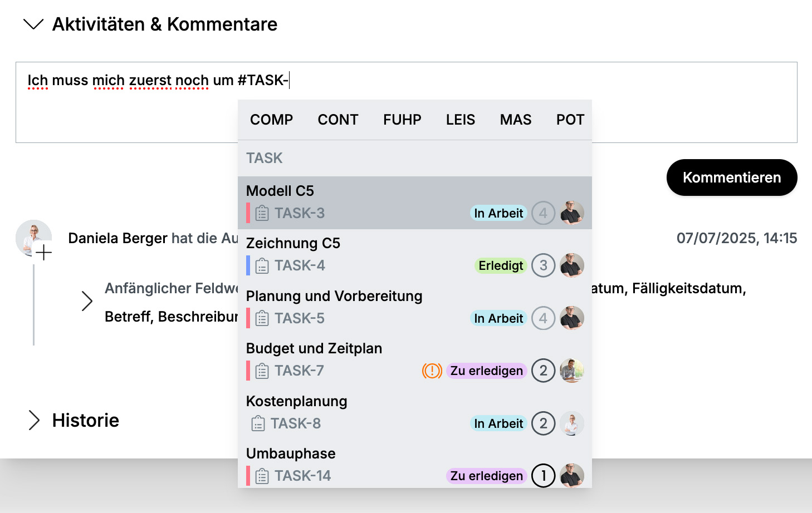Click the TASK-3 identifier text

click(x=300, y=213)
